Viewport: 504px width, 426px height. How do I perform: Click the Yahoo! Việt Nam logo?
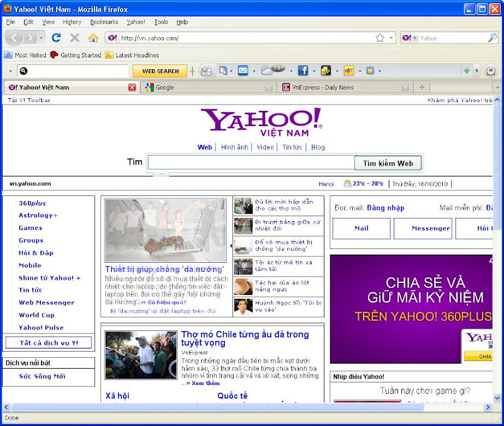[x=261, y=122]
